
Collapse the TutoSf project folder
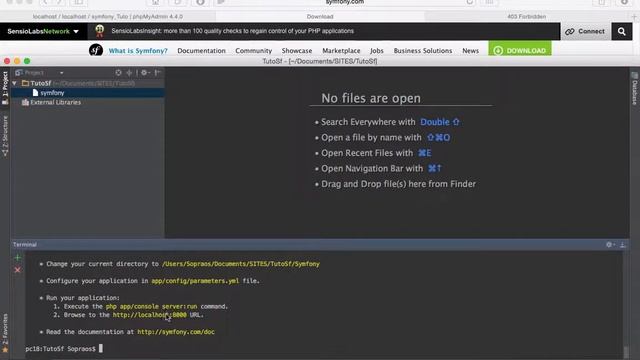pyautogui.click(x=15, y=83)
